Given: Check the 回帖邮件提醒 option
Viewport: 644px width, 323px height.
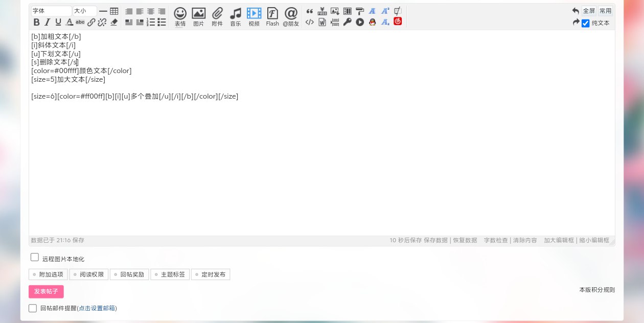Looking at the screenshot, I should (33, 308).
